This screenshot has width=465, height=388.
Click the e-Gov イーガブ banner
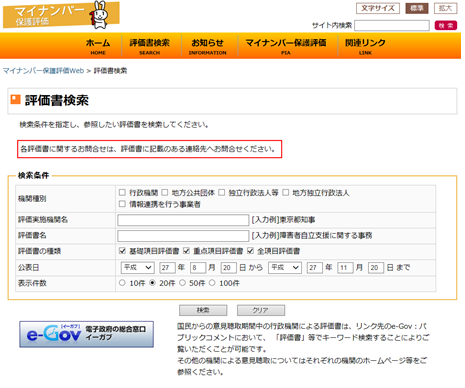pos(86,334)
